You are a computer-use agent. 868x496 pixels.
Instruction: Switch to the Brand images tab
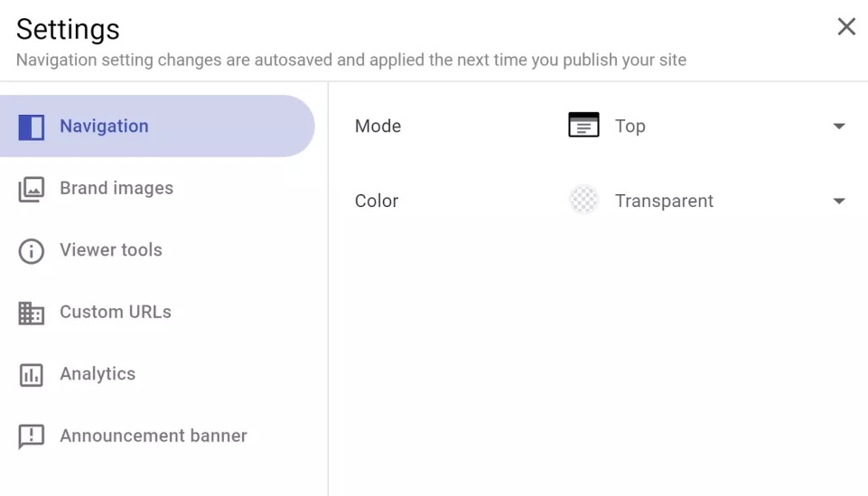pyautogui.click(x=117, y=189)
